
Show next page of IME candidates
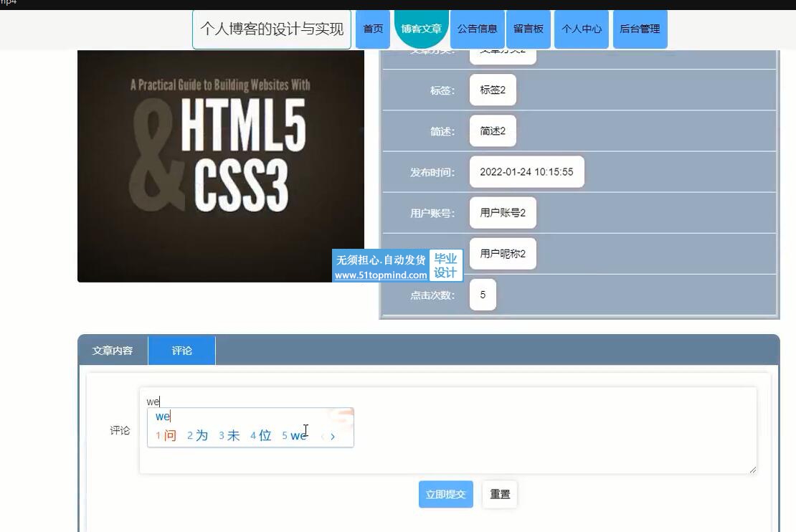tap(333, 437)
